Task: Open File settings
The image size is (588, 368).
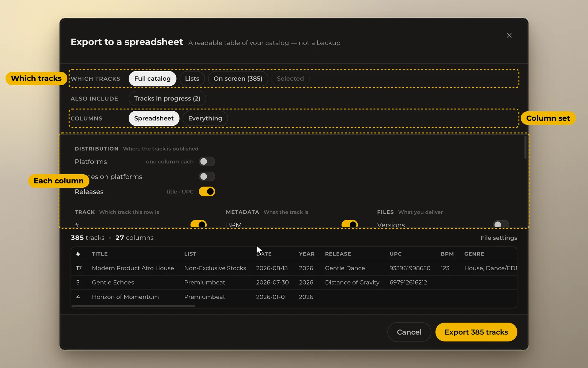Action: [x=499, y=238]
